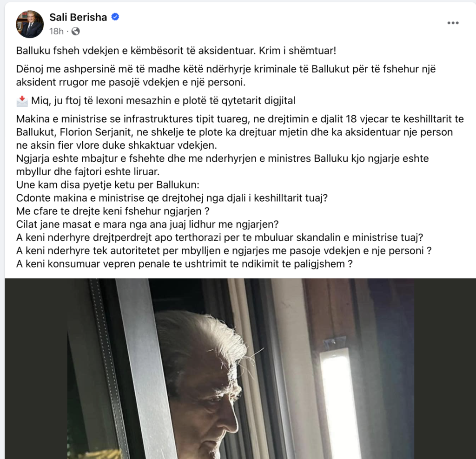Click headline 'Balluku fsheh vdekjen e këmbësorit'
This screenshot has height=459, width=476.
click(176, 50)
